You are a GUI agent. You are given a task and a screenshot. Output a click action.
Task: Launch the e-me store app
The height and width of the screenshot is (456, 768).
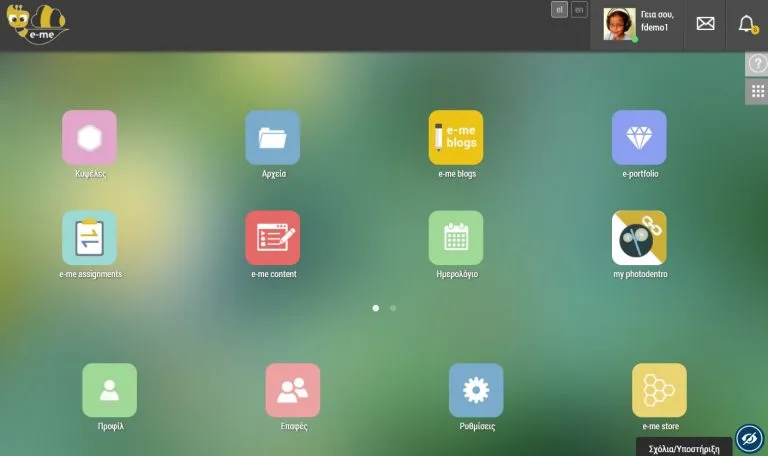tap(659, 390)
